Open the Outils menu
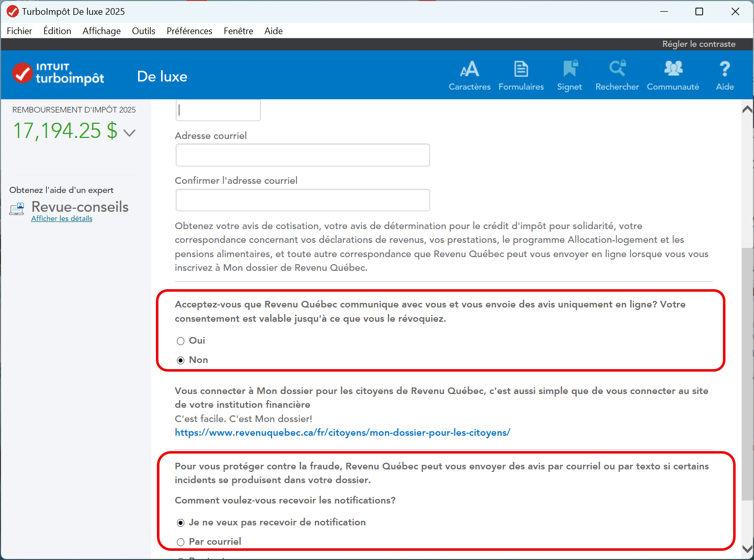The width and height of the screenshot is (754, 560). click(x=143, y=31)
